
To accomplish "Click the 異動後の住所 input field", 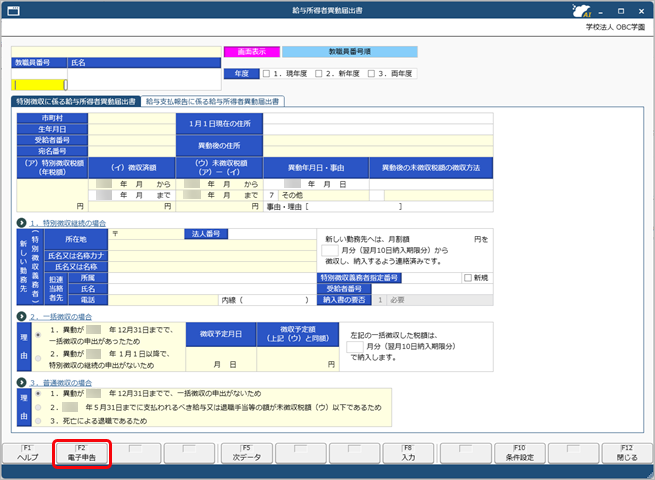I will (378, 145).
